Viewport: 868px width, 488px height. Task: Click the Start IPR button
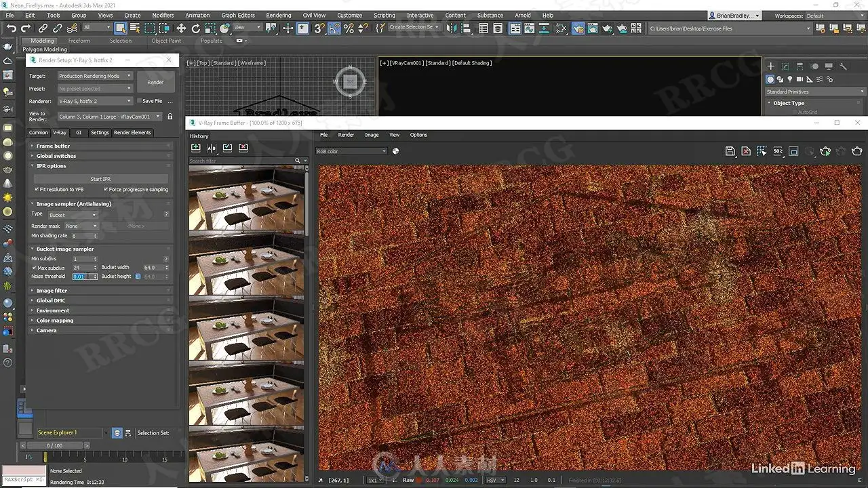(100, 179)
